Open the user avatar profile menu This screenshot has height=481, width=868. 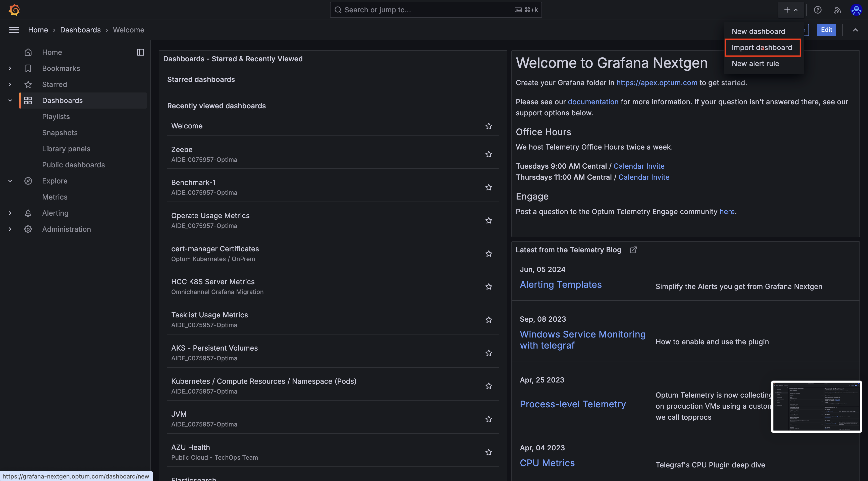[856, 10]
